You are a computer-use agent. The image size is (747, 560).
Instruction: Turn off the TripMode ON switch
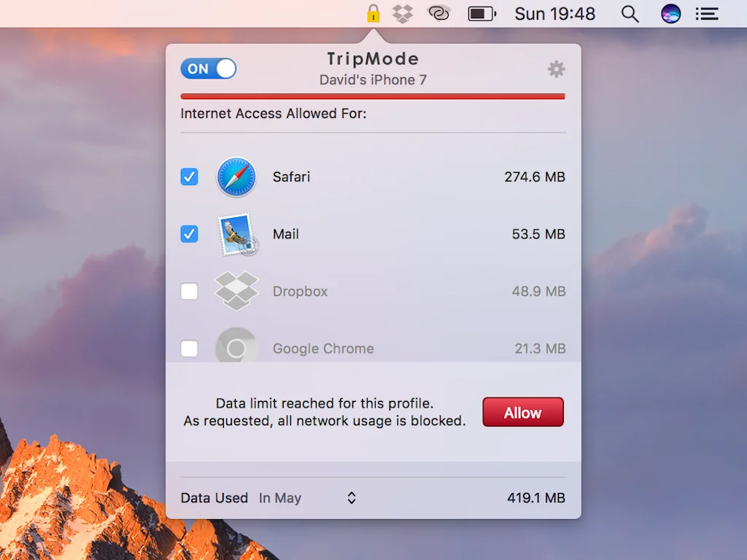coord(209,69)
